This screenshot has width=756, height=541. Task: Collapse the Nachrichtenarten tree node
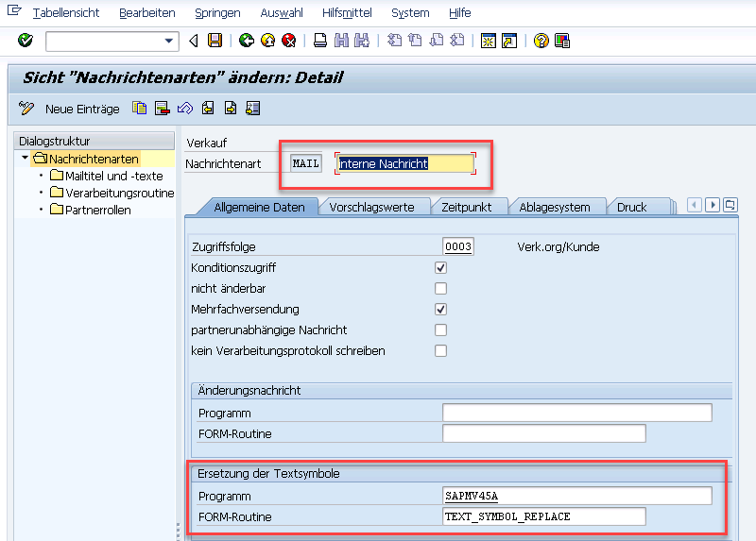click(25, 158)
